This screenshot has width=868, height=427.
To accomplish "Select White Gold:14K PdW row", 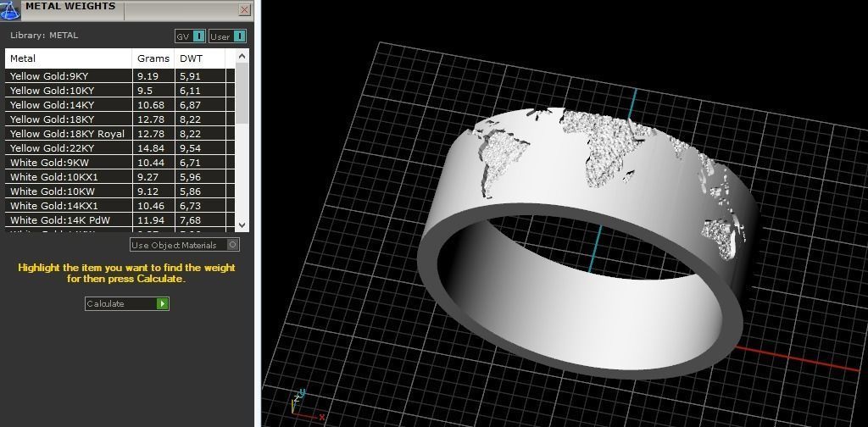I will [120, 220].
